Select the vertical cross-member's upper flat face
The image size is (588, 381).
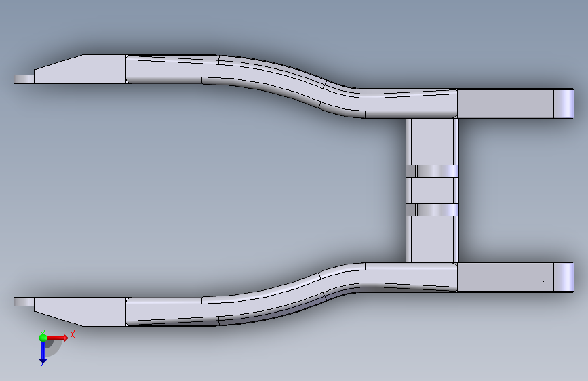pos(432,142)
